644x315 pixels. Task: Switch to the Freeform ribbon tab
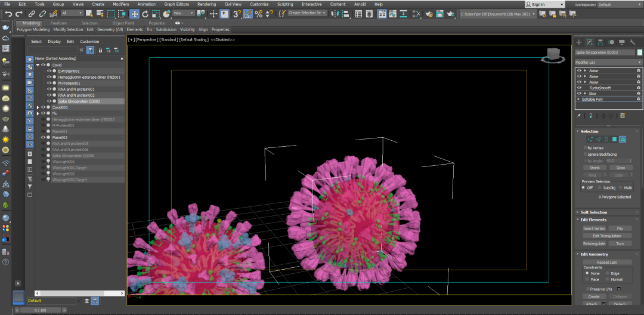[58, 23]
